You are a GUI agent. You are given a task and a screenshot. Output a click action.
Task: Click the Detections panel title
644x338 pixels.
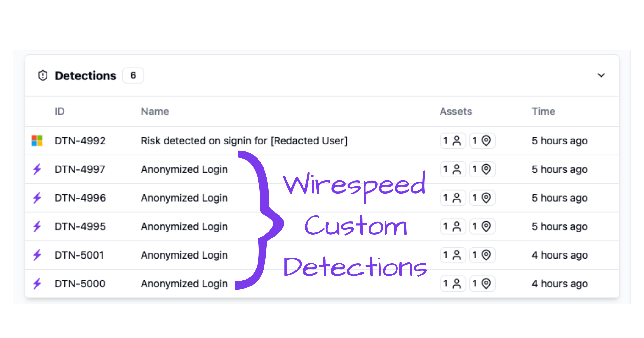[x=86, y=75]
